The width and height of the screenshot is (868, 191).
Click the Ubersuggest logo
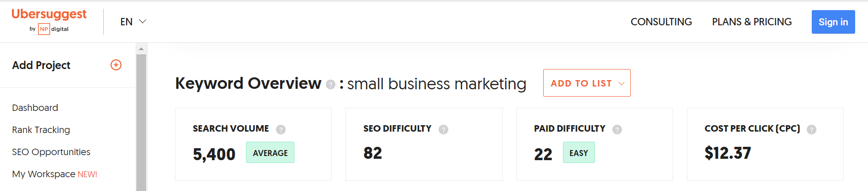49,14
